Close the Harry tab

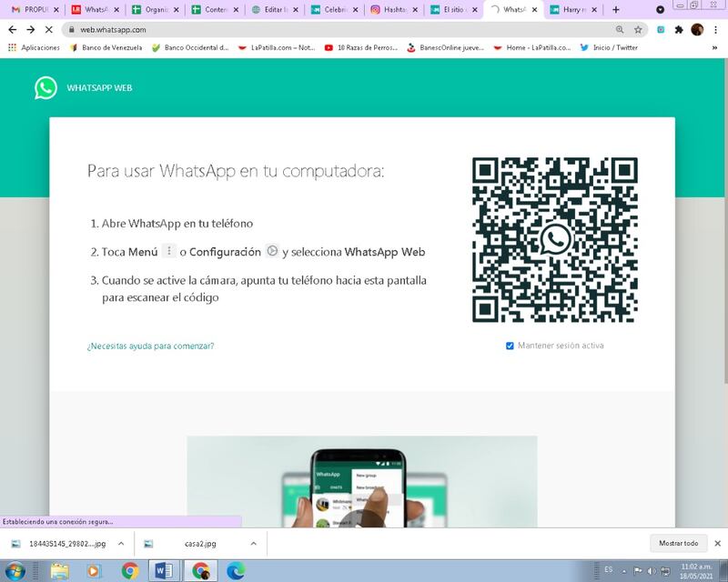594,9
